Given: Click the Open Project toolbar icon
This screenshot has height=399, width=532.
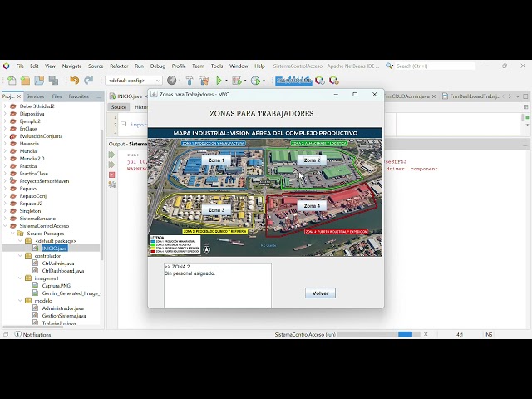Looking at the screenshot, I should [39, 81].
